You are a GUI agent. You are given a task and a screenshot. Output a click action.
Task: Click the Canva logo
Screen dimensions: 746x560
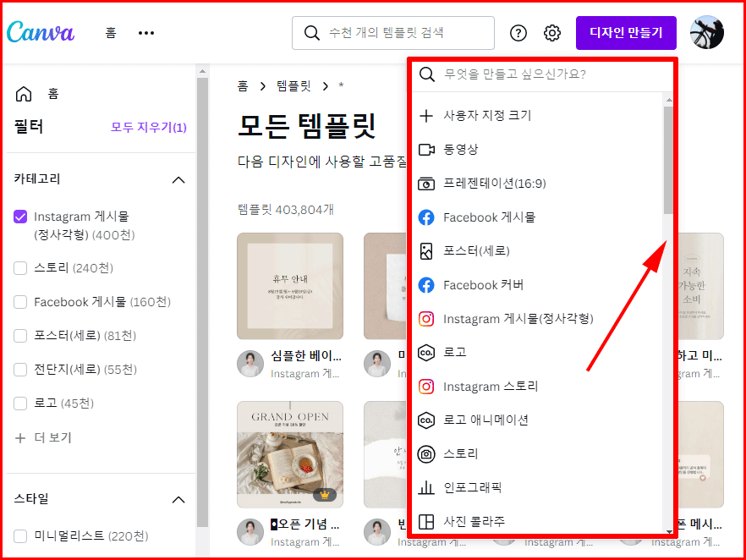tap(41, 32)
